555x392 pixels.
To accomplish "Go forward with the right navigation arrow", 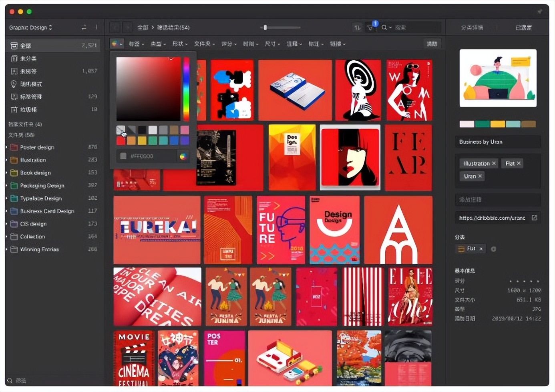I will pyautogui.click(x=127, y=28).
